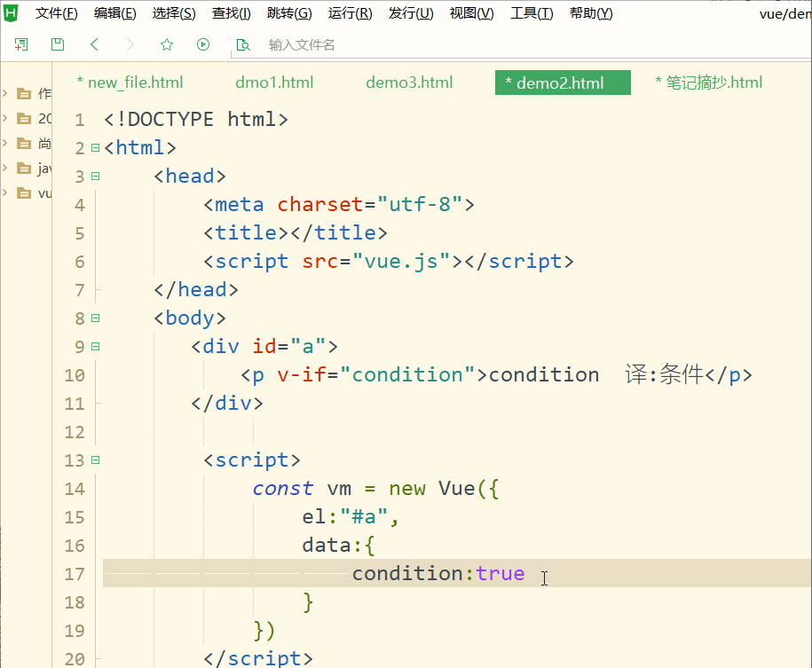Image resolution: width=812 pixels, height=668 pixels.
Task: Select the vu folder icon
Action: (x=24, y=193)
